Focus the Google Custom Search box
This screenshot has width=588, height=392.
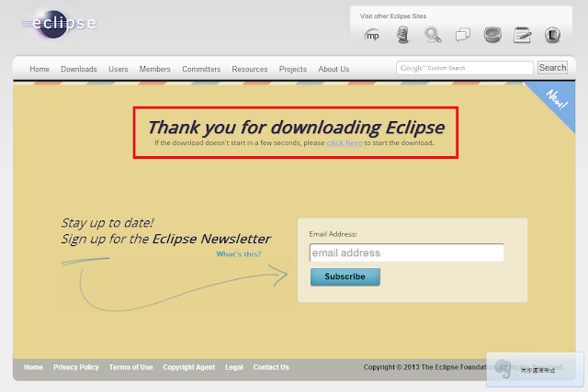pos(465,68)
